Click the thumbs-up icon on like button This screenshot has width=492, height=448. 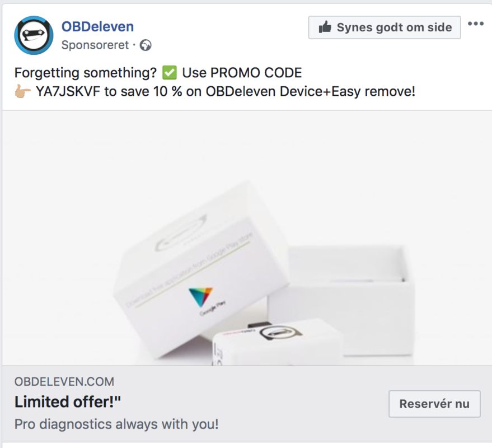(x=325, y=27)
